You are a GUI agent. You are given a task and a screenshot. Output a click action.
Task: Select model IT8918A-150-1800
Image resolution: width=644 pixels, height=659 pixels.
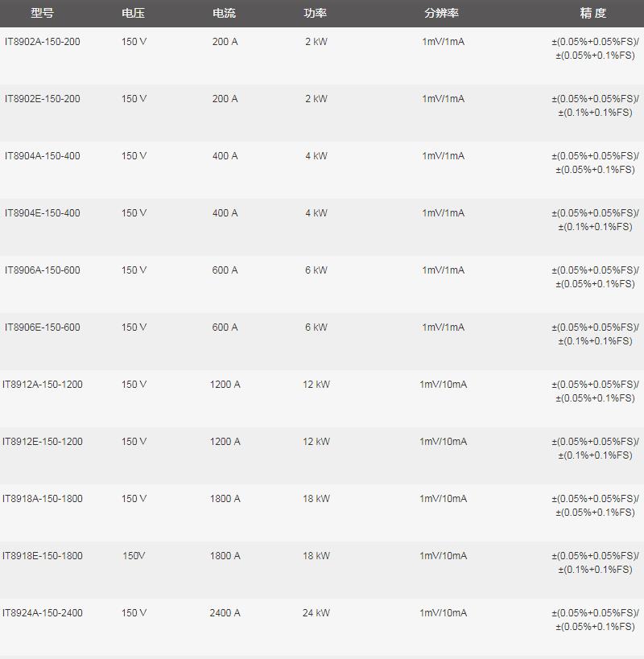tap(43, 499)
